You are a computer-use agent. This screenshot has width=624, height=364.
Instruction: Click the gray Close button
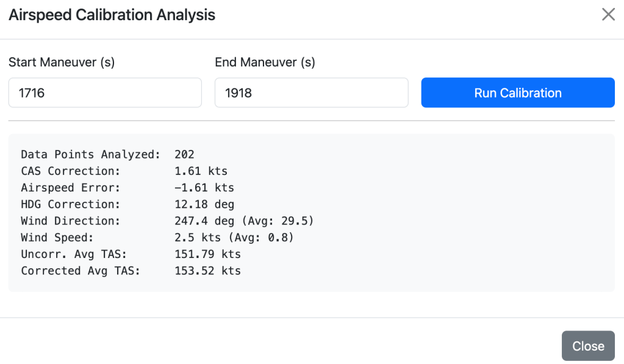tap(587, 346)
